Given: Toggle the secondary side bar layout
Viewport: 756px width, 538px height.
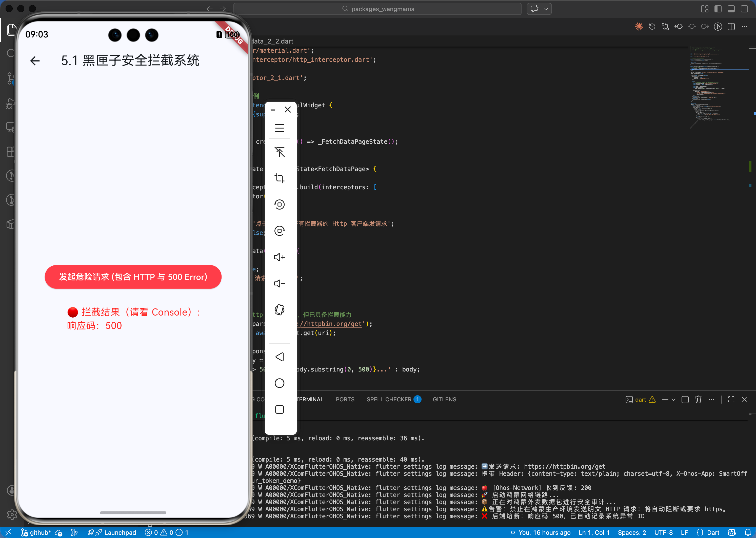Looking at the screenshot, I should (744, 9).
